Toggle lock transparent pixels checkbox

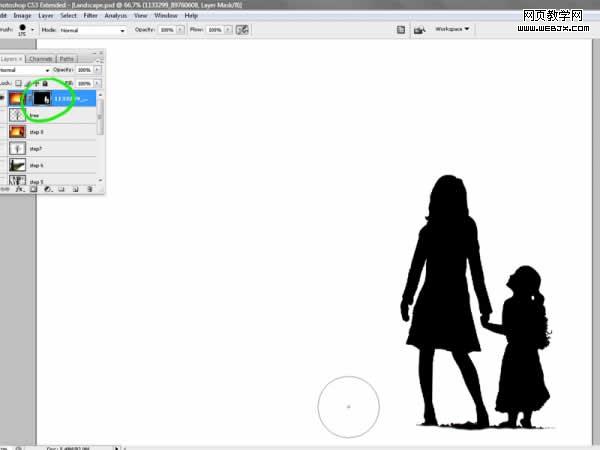[x=18, y=83]
